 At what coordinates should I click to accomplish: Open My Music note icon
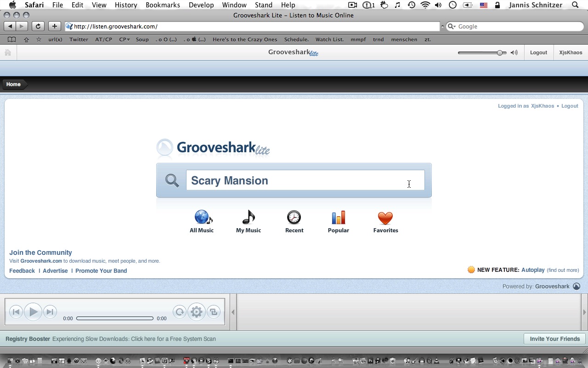(x=248, y=217)
